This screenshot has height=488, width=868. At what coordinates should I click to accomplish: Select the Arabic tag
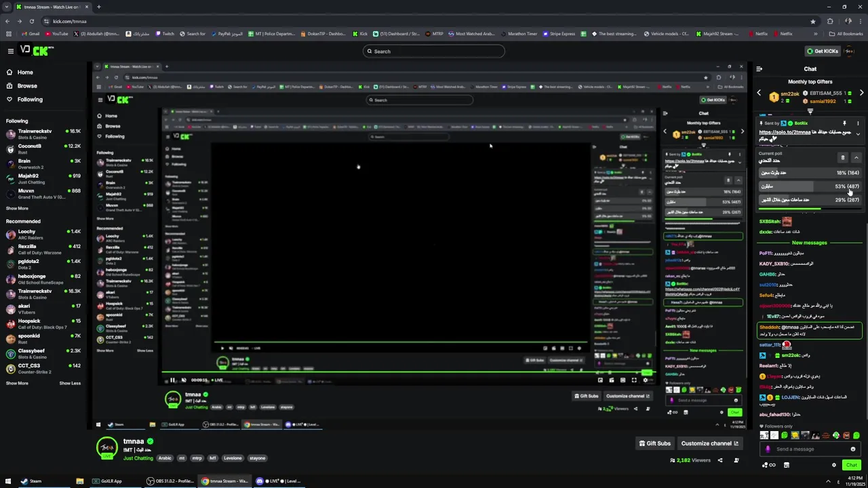pos(165,458)
